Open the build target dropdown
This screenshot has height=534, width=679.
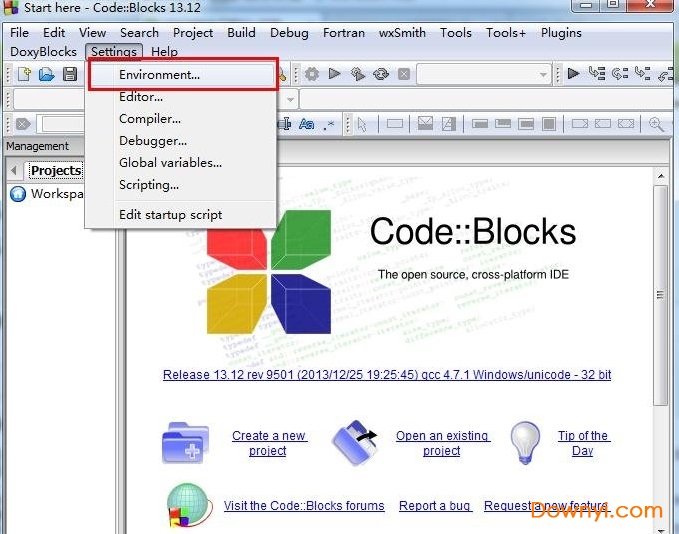tap(484, 74)
